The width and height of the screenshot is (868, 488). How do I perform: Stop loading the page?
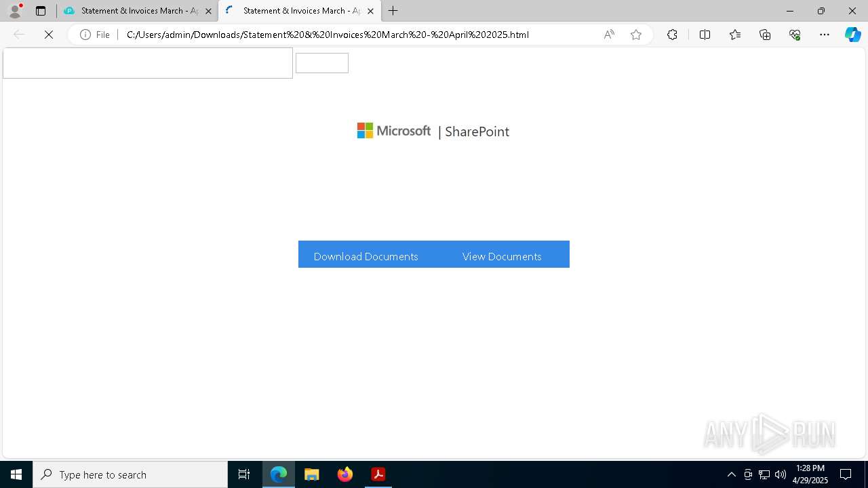point(49,35)
